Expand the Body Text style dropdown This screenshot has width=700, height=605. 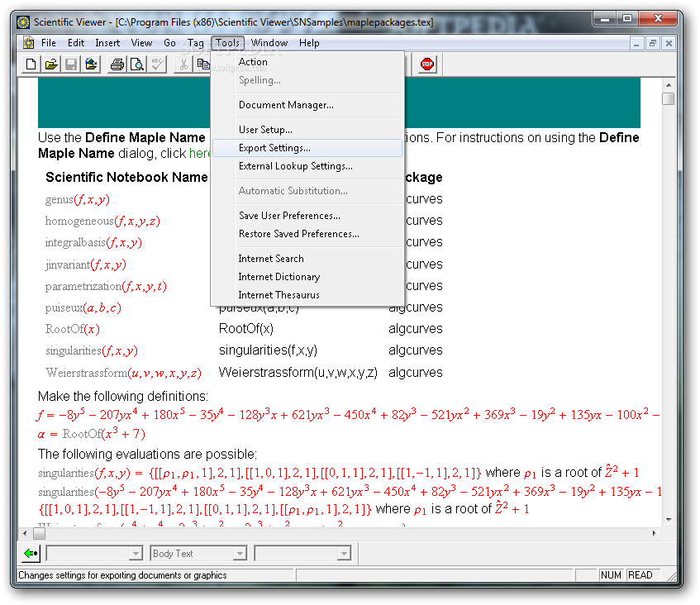tap(240, 554)
